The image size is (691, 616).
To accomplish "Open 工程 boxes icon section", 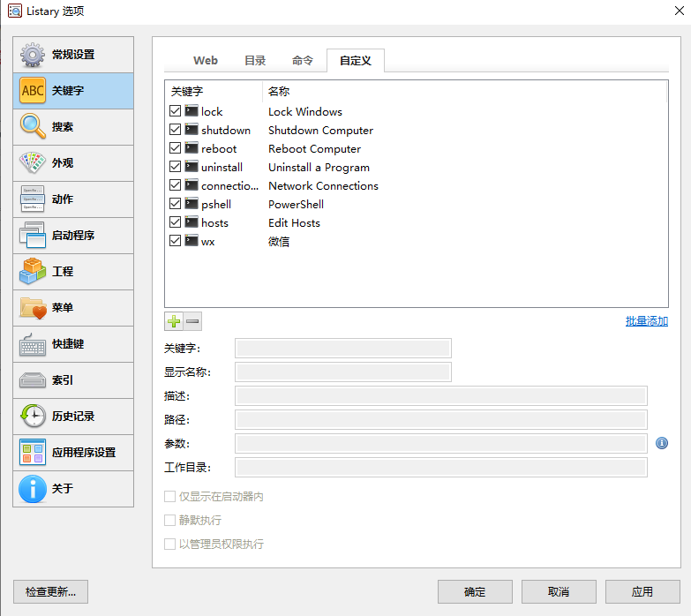I will point(33,272).
